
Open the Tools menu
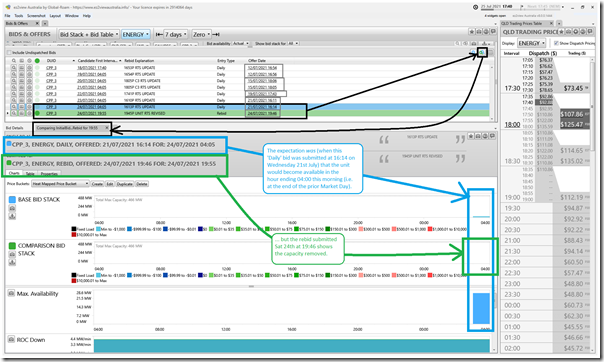[19, 16]
